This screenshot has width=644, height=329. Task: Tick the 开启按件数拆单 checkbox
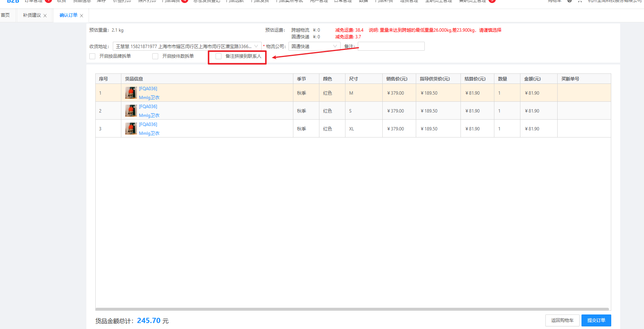(155, 56)
